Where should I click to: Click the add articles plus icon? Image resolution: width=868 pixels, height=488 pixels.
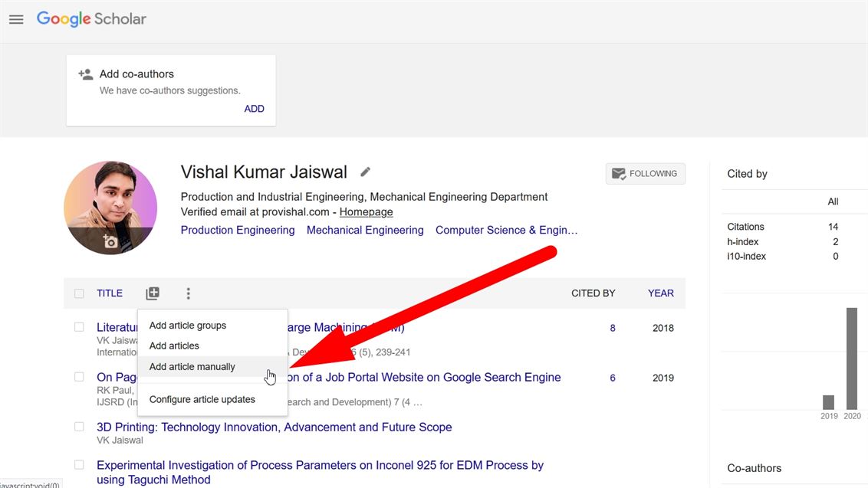153,293
